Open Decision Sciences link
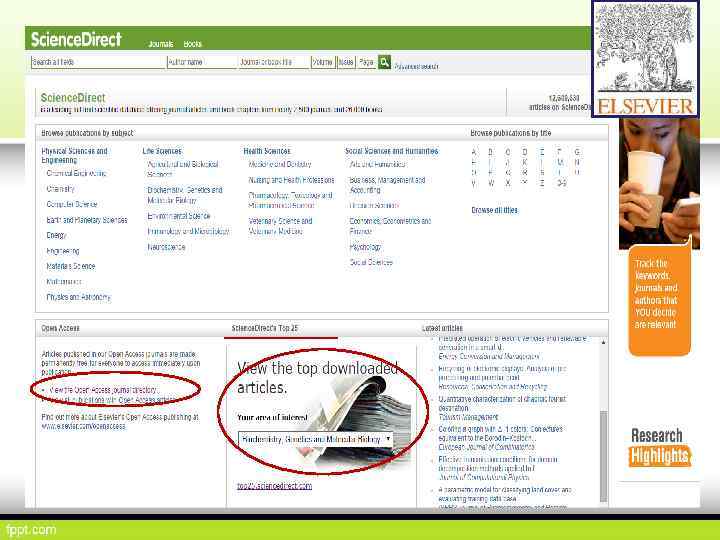This screenshot has width=720, height=540. [x=374, y=205]
